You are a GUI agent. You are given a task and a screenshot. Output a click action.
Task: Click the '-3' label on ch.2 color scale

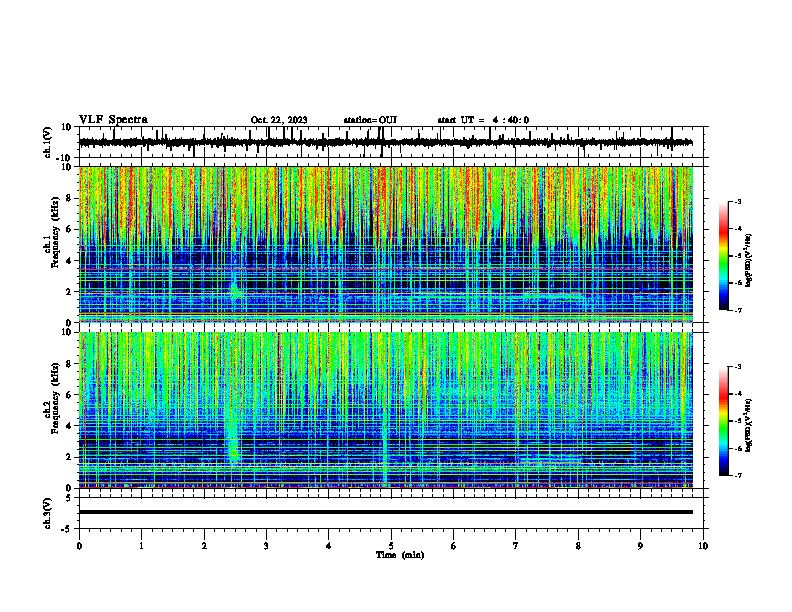tap(737, 367)
